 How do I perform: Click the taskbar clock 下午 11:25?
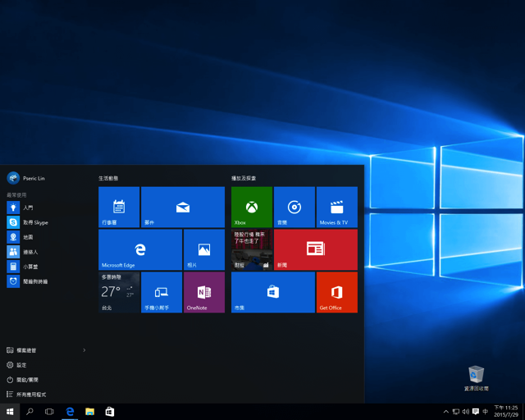[x=506, y=411]
